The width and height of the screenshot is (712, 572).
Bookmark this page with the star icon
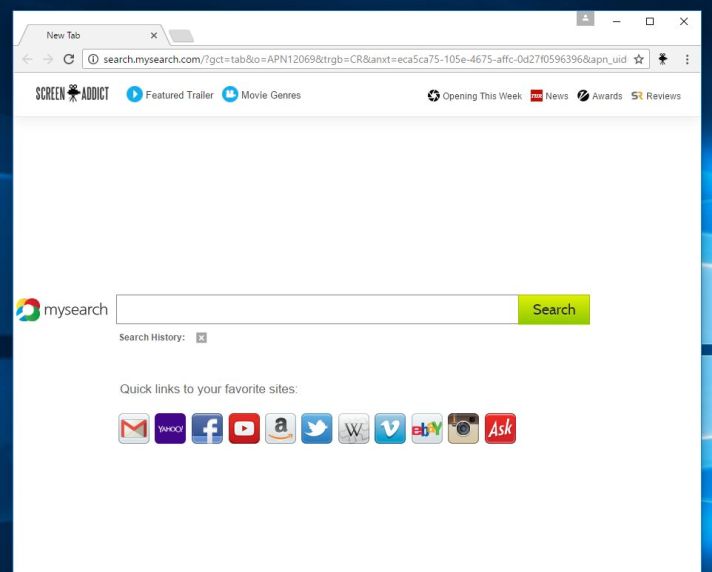(x=638, y=59)
